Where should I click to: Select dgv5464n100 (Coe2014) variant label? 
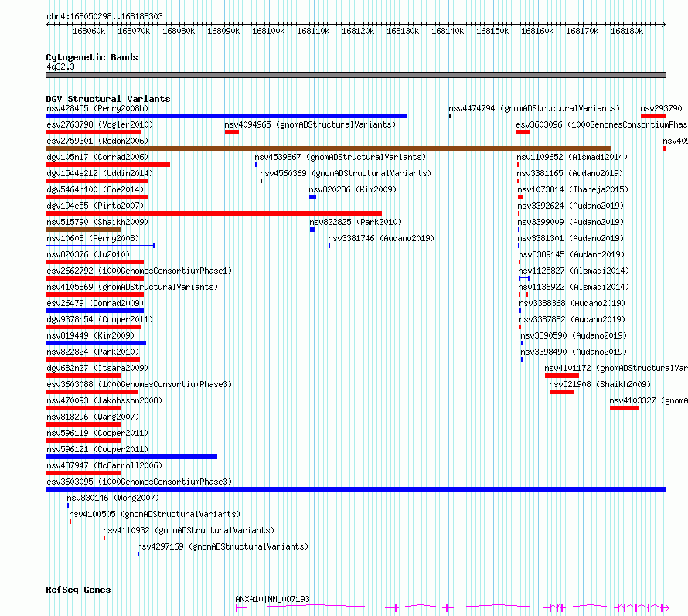pyautogui.click(x=95, y=189)
